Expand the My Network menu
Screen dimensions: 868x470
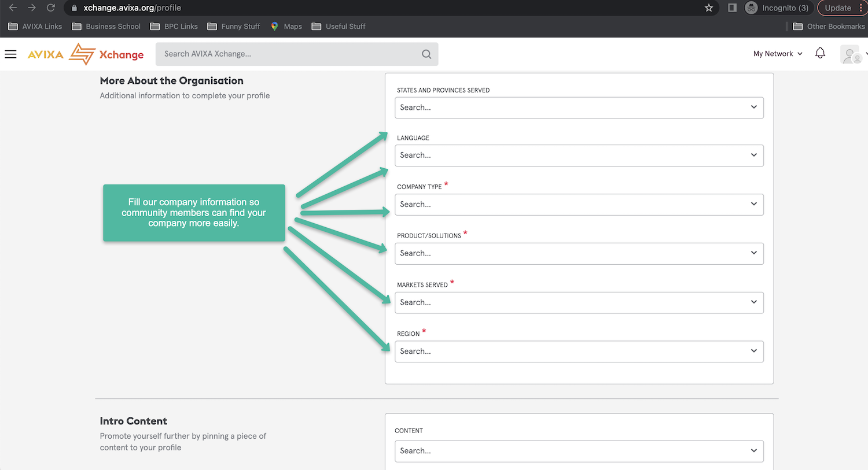click(778, 54)
